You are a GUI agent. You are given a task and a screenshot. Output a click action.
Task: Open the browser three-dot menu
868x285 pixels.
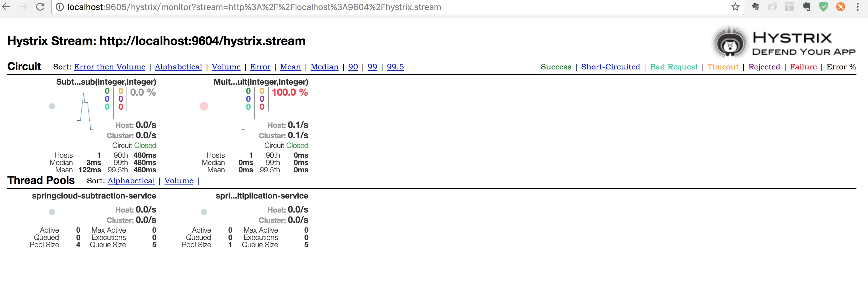point(858,7)
